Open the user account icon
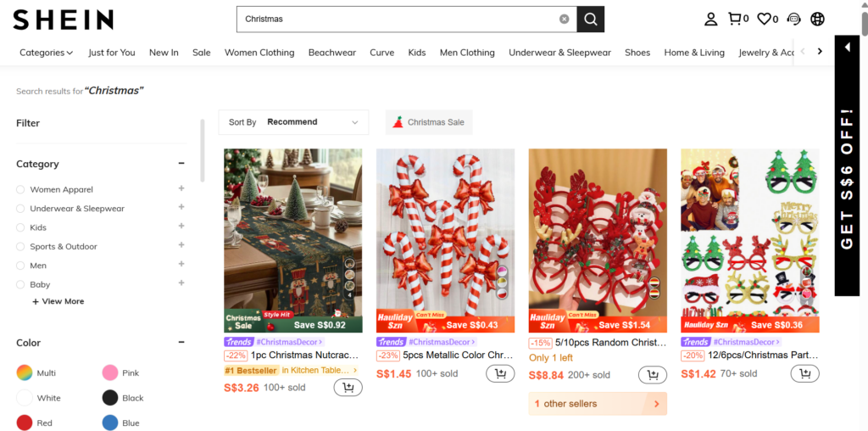 click(711, 19)
